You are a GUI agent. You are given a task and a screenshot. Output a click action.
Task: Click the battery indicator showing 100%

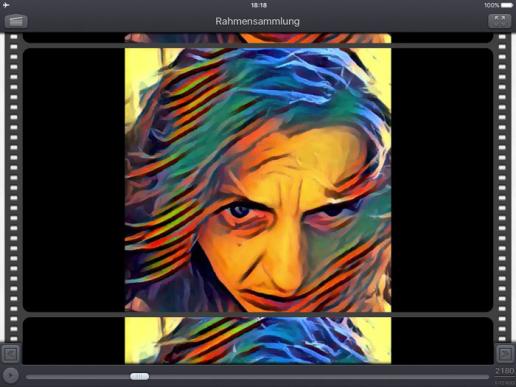click(x=499, y=5)
